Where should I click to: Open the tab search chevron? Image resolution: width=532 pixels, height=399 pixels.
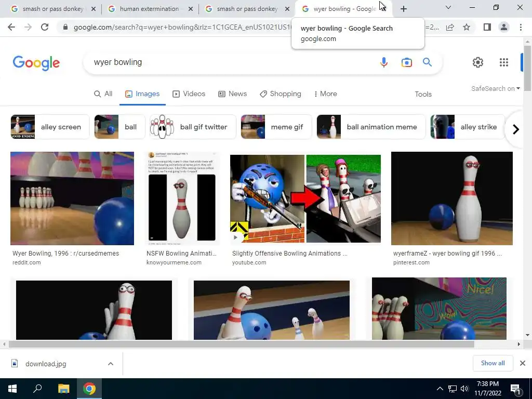pyautogui.click(x=448, y=7)
